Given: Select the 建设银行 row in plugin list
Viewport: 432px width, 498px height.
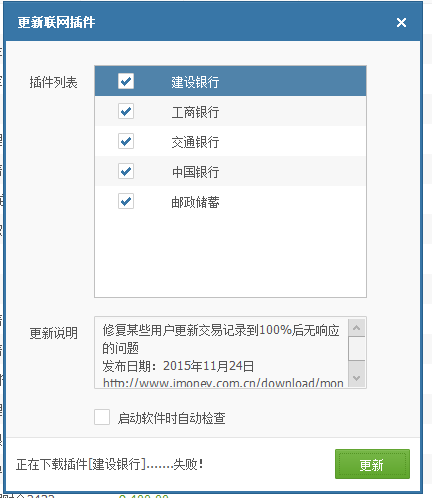Looking at the screenshot, I should 230,81.
